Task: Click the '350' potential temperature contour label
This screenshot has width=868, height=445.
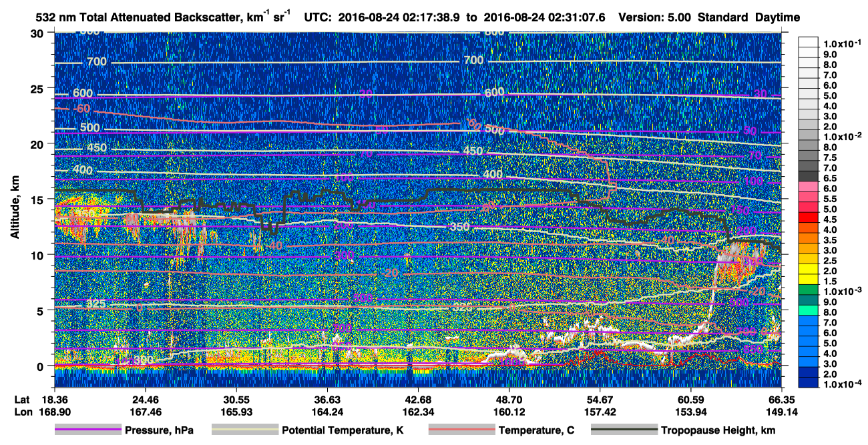Action: (459, 228)
